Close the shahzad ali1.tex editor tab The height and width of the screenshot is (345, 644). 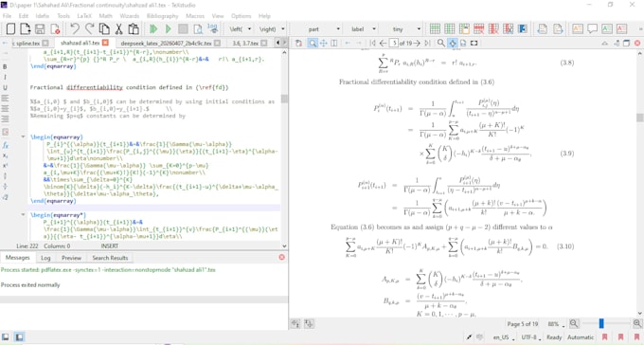coord(105,43)
